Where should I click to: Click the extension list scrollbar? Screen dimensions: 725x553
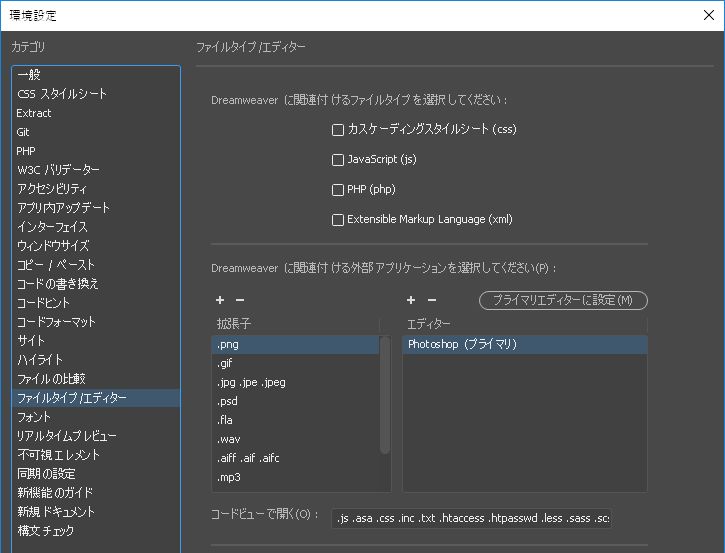[x=385, y=395]
